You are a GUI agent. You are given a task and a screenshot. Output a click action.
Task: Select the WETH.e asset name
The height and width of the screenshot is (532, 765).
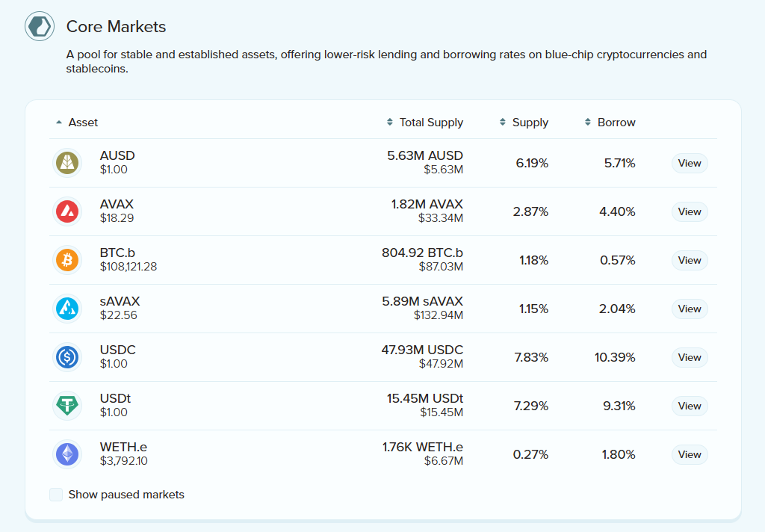pyautogui.click(x=123, y=447)
